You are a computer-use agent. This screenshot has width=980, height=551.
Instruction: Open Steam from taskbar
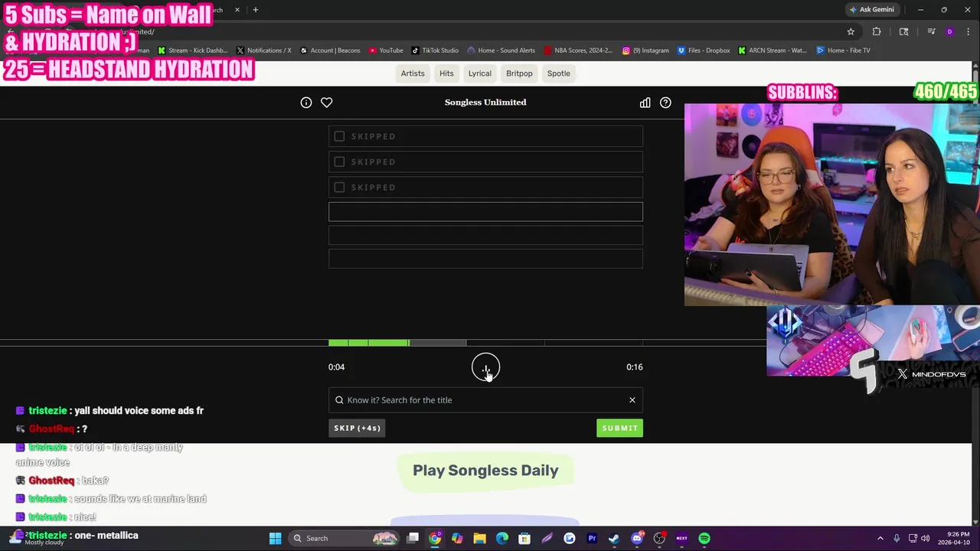point(614,539)
